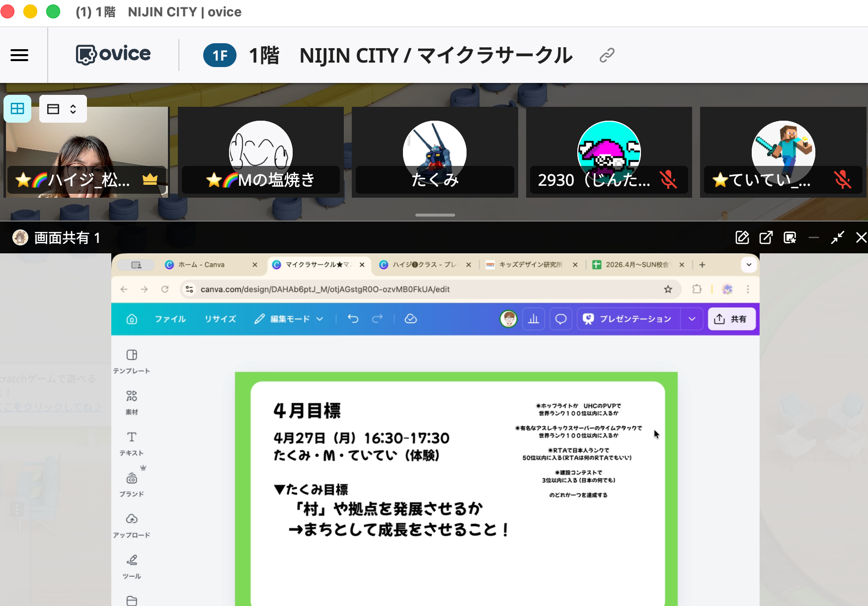
Task: Open the リサイズ menu
Action: tap(220, 319)
